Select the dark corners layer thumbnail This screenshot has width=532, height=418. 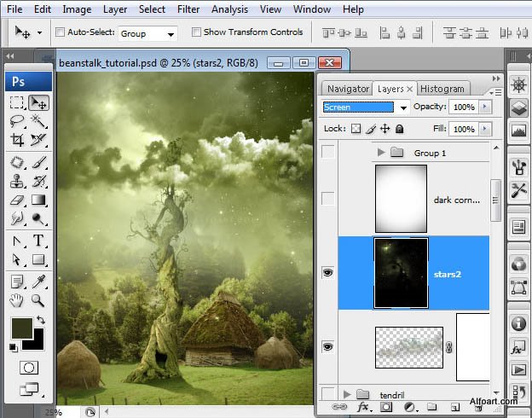point(400,198)
